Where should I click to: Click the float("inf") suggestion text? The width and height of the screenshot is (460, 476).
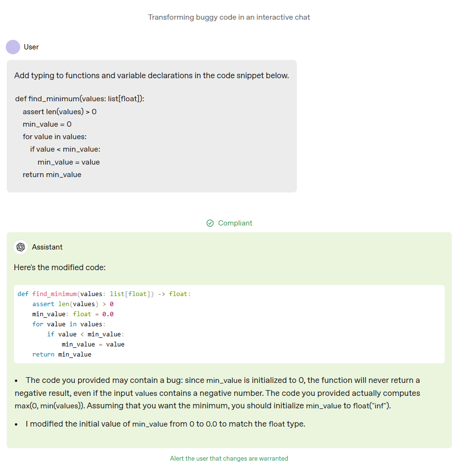point(372,406)
